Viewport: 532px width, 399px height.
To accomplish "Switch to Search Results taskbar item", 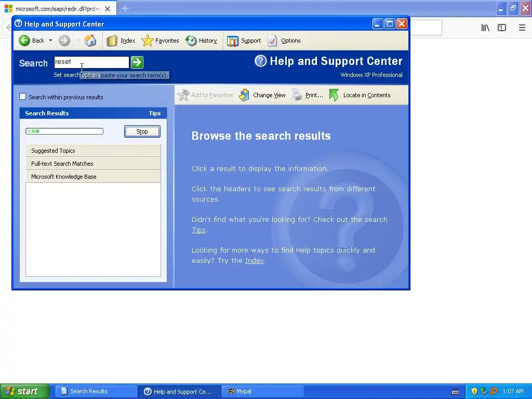I will click(x=96, y=392).
